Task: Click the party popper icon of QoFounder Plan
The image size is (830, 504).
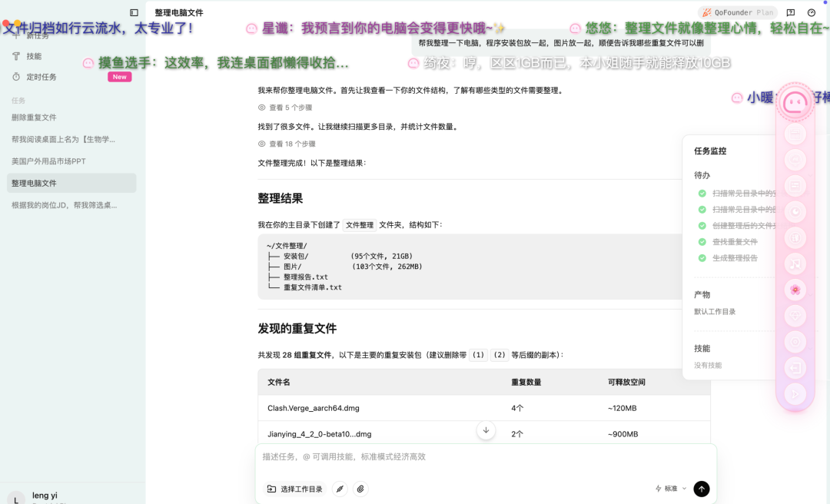Action: 707,13
